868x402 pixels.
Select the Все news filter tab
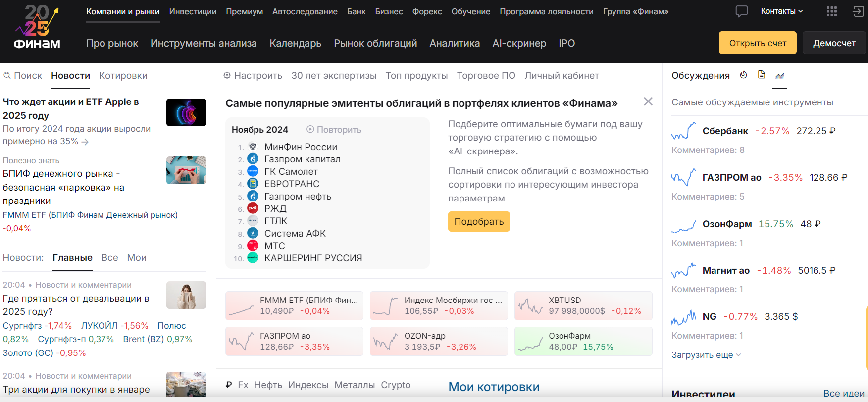click(x=109, y=258)
